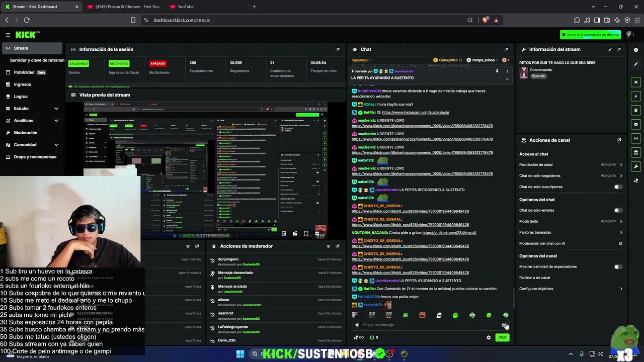The height and width of the screenshot is (362, 644).
Task: Click the Spanish language tag
Action: (x=539, y=76)
